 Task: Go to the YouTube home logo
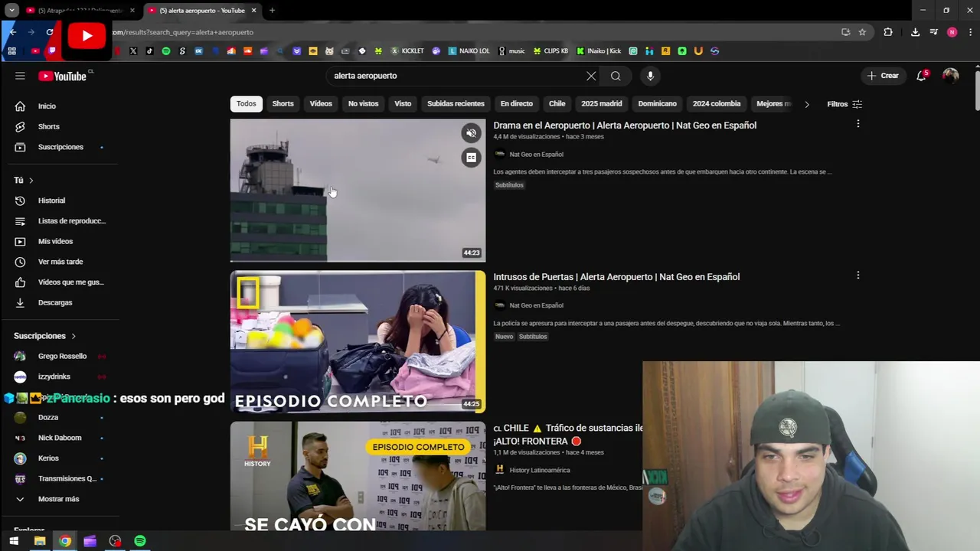62,76
